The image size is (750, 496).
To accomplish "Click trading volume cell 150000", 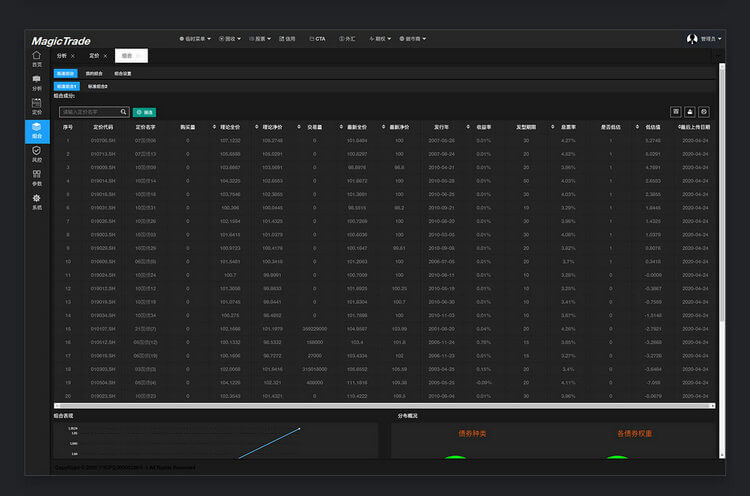I will [314, 342].
